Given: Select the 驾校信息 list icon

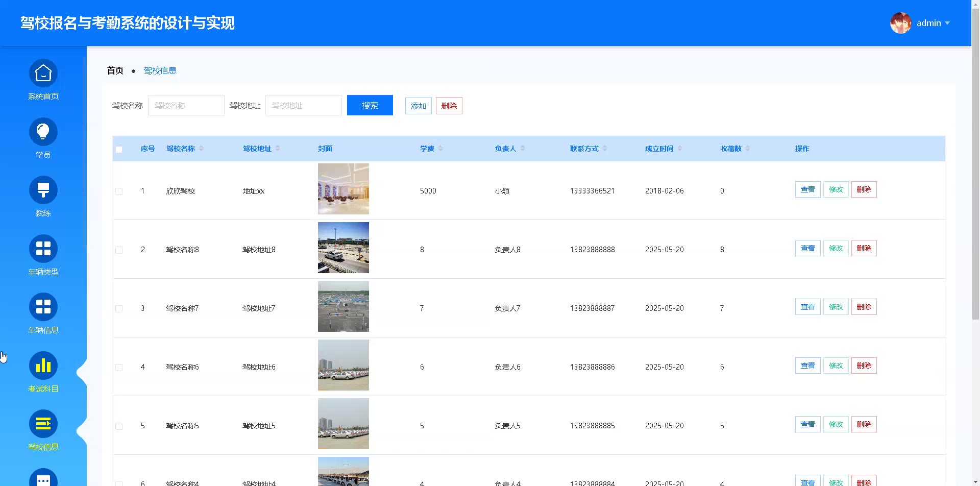Looking at the screenshot, I should pos(43,424).
